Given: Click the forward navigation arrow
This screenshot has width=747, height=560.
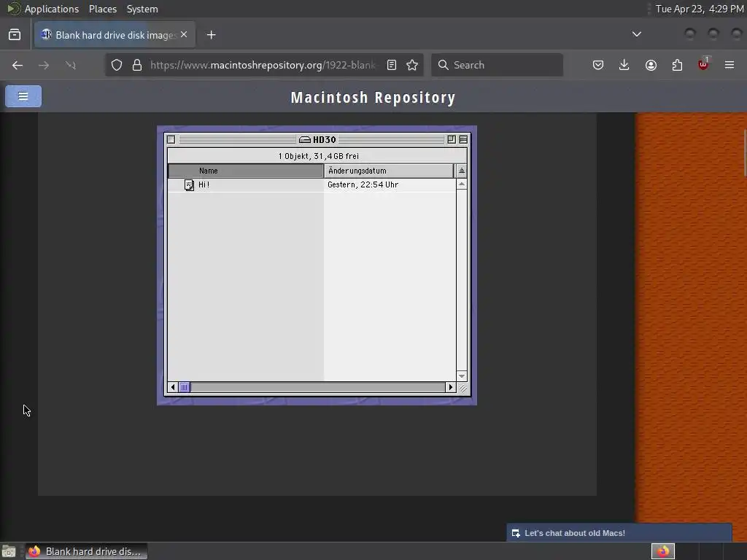Looking at the screenshot, I should coord(44,65).
